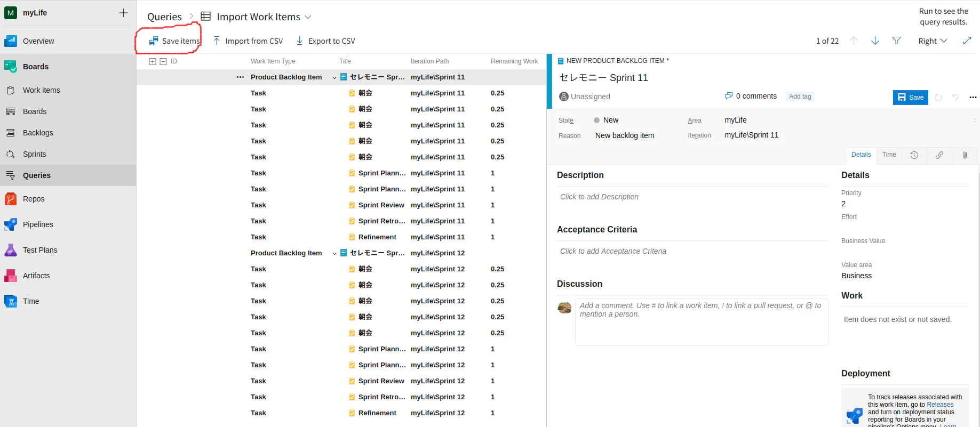The width and height of the screenshot is (980, 427).
Task: Open Work items in the sidebar
Action: [x=42, y=90]
